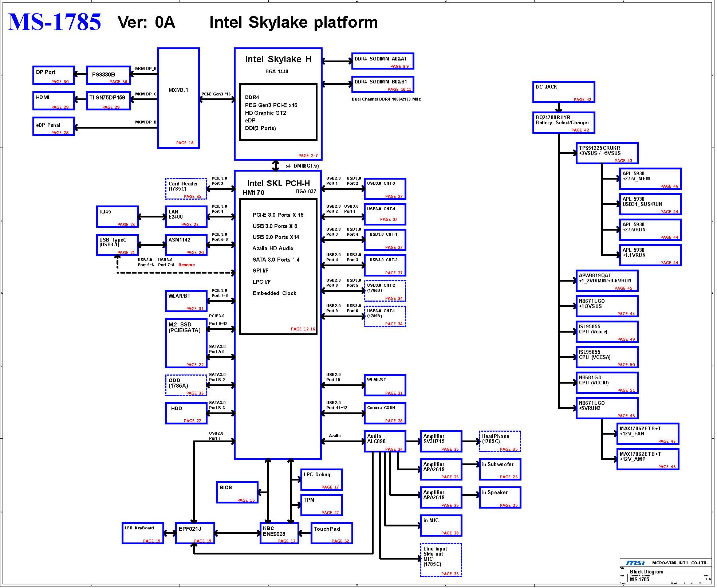The height and width of the screenshot is (588, 717).
Task: Click the "Line input Side out MIC" block
Action: [441, 560]
